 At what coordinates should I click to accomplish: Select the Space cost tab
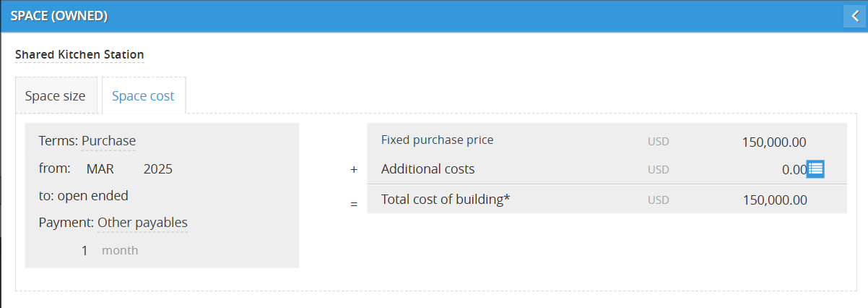tap(143, 96)
